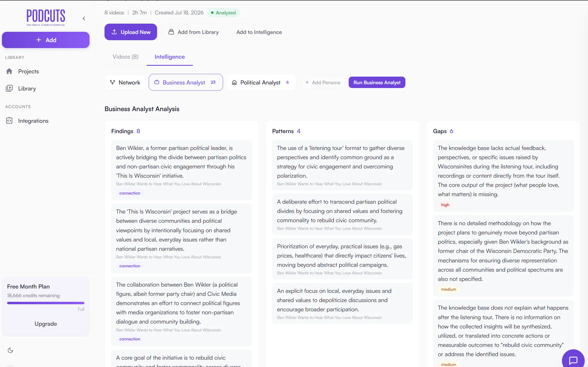Click source link under 'listening tour' pattern
This screenshot has width=588, height=367.
329,184
